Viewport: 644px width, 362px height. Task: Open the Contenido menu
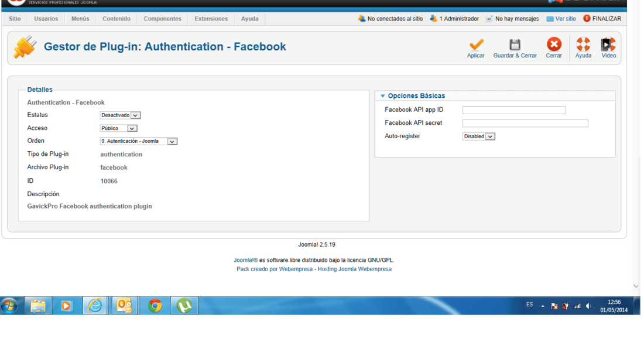coord(117,19)
